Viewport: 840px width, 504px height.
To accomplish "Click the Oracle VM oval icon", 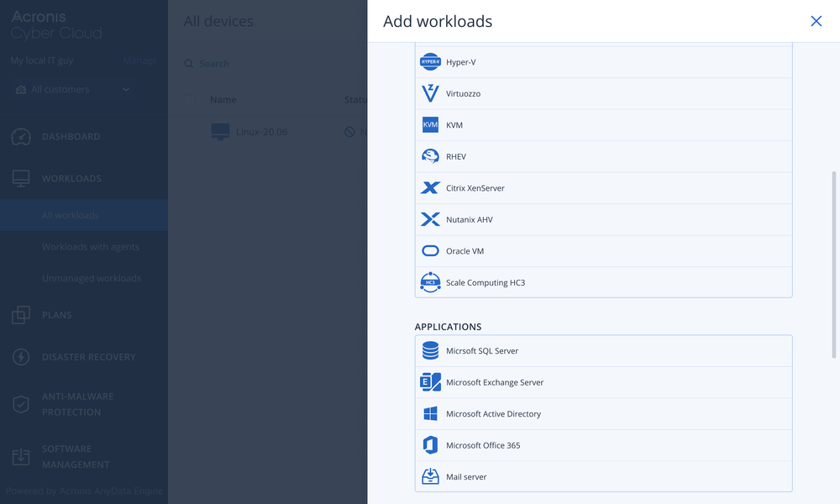I will point(430,250).
